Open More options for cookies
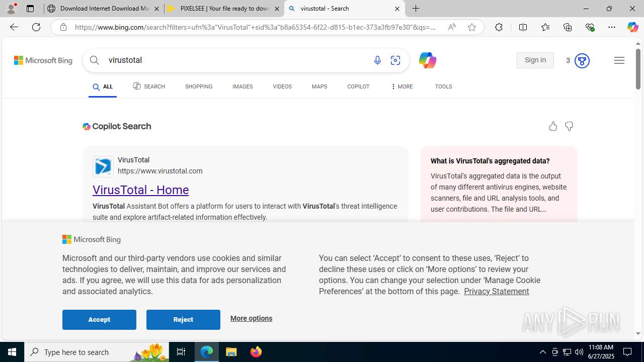 tap(251, 318)
